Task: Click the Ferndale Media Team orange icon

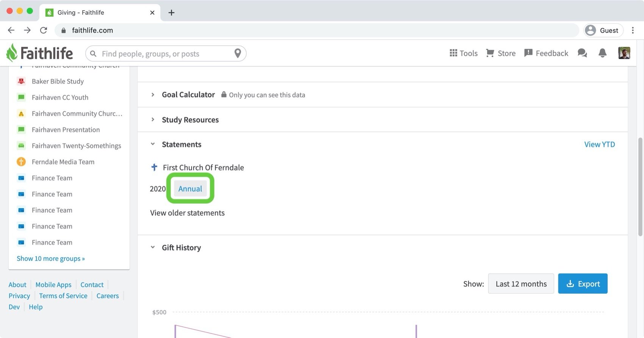Action: [x=21, y=162]
